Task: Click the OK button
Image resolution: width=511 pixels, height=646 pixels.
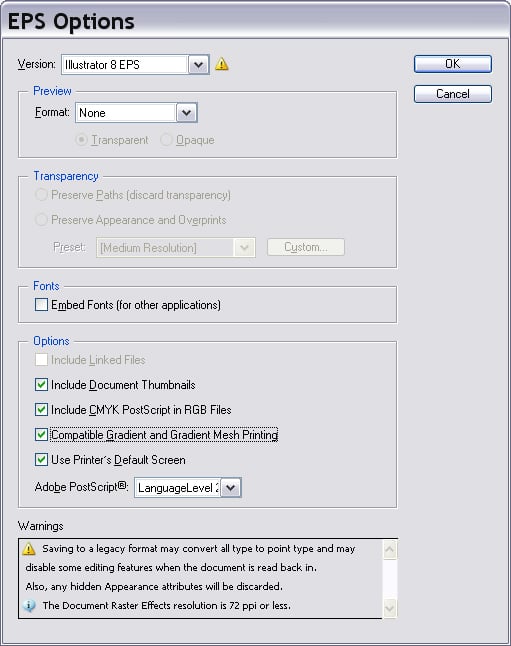Action: (x=452, y=64)
